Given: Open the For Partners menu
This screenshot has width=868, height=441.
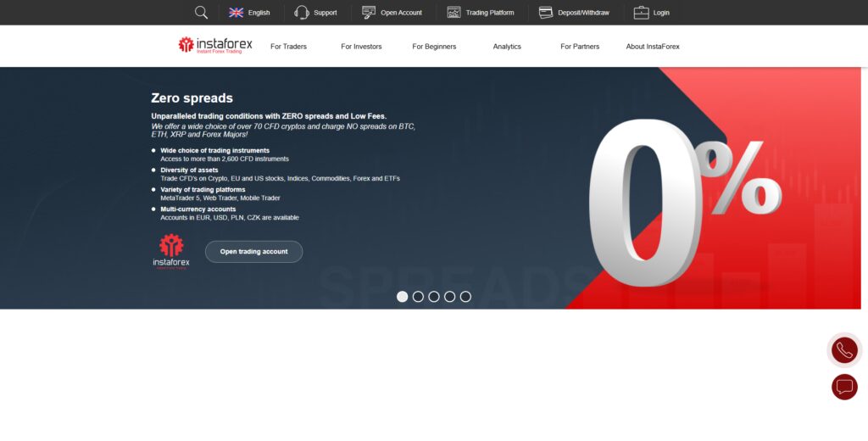Looking at the screenshot, I should click(x=580, y=47).
